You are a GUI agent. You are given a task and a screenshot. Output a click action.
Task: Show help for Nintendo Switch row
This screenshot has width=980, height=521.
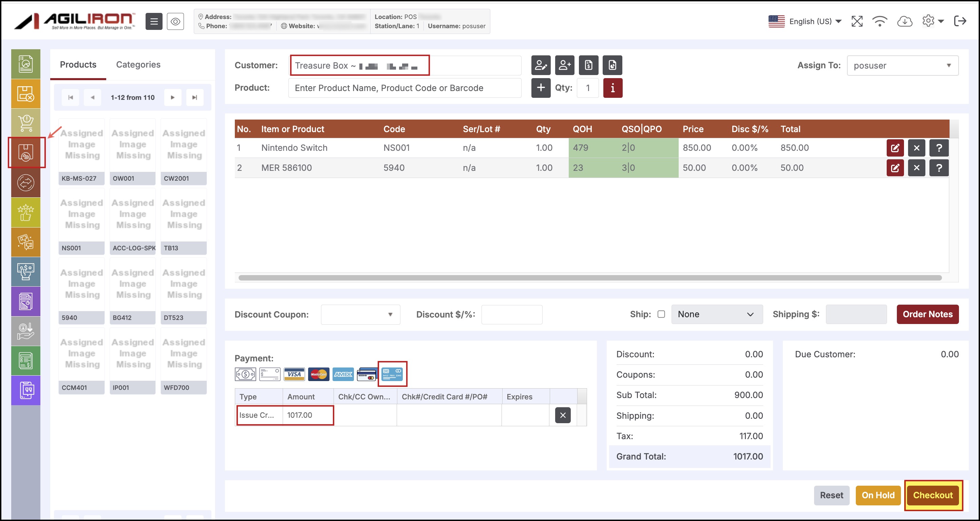point(939,148)
